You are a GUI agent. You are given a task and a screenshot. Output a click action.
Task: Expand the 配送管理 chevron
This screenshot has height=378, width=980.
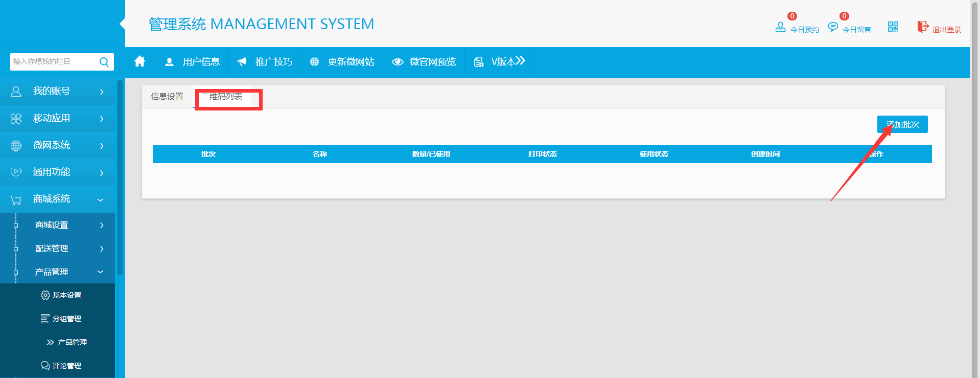[102, 249]
